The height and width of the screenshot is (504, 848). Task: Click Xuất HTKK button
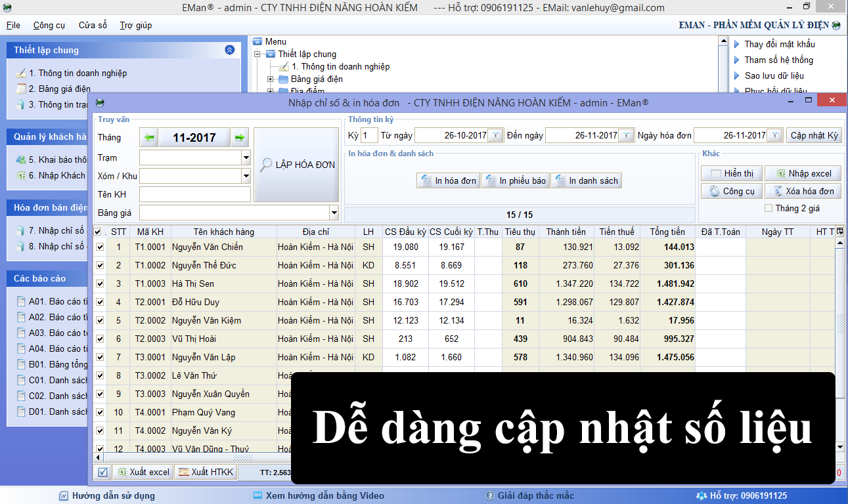pyautogui.click(x=205, y=472)
